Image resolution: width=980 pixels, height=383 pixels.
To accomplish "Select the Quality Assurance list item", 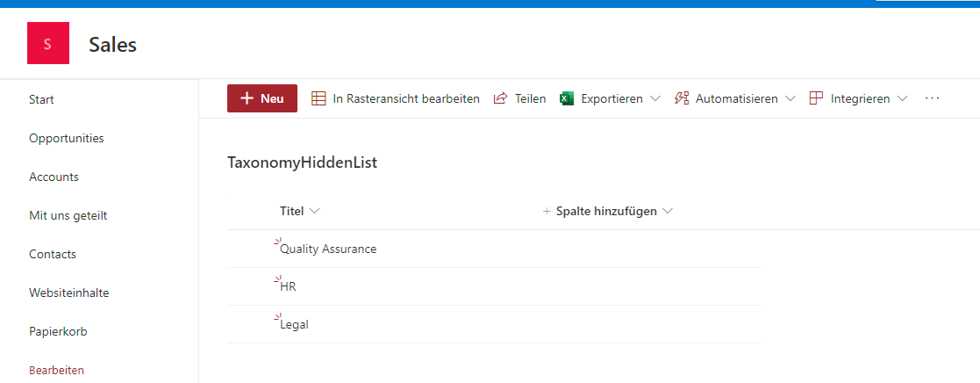I will 328,249.
